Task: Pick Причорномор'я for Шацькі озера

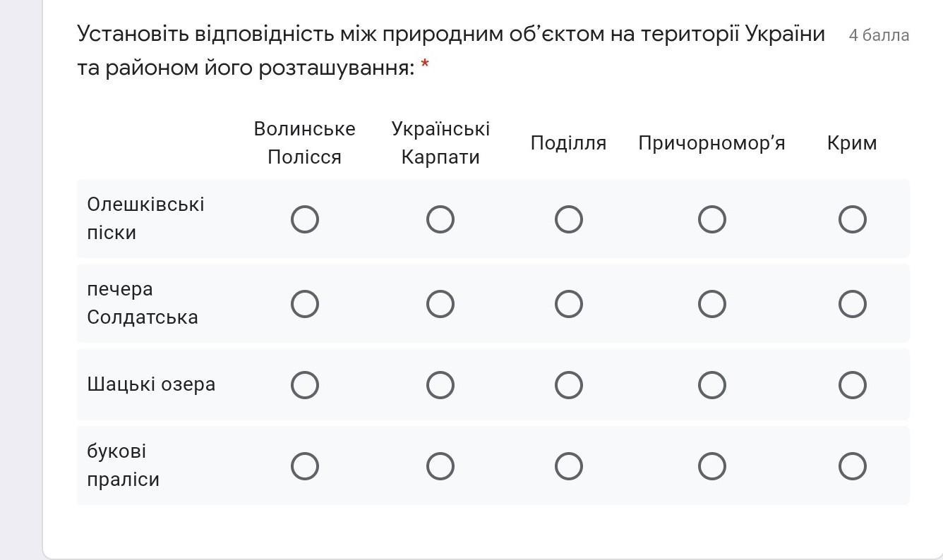Action: 711,385
